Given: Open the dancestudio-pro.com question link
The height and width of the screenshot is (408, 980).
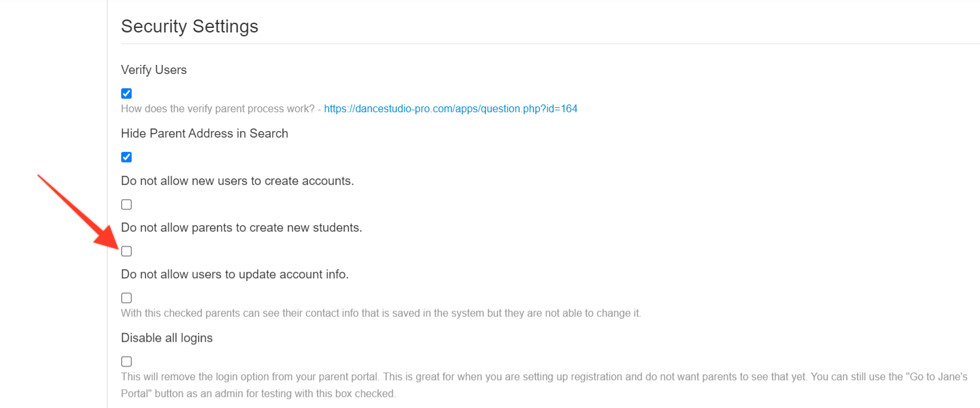Looking at the screenshot, I should [450, 109].
